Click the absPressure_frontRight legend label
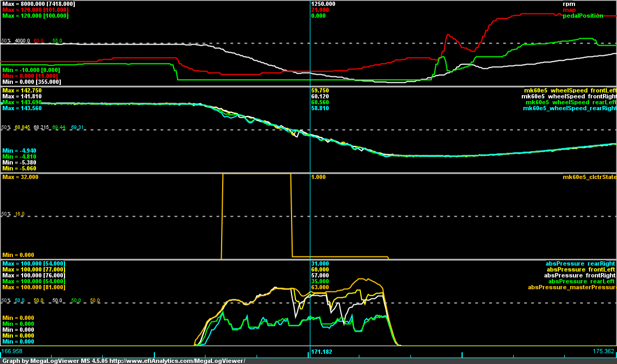The height and width of the screenshot is (364, 617). pyautogui.click(x=580, y=275)
